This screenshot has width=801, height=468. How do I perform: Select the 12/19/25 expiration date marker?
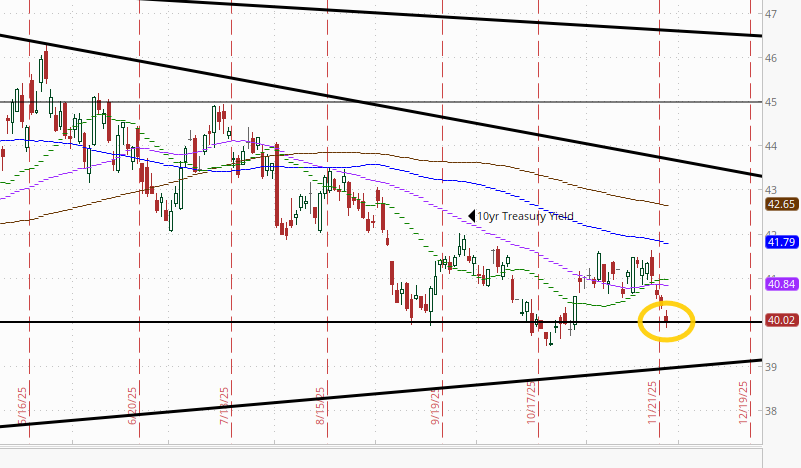[743, 402]
